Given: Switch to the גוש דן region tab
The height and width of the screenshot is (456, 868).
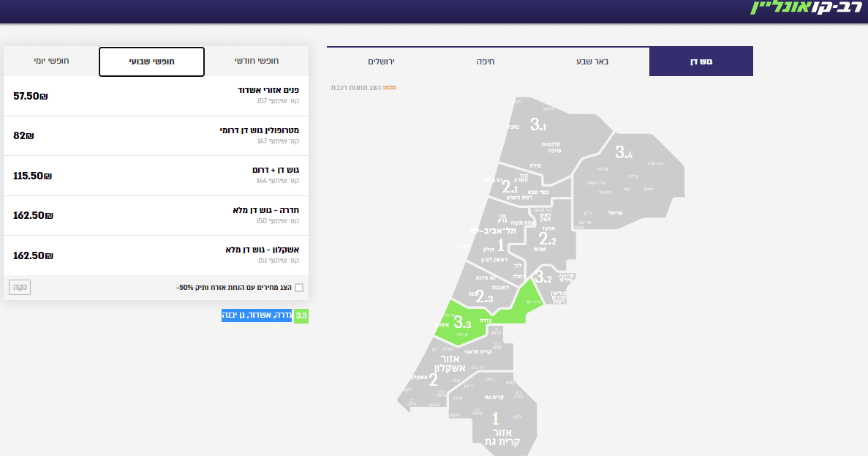Looking at the screenshot, I should point(701,61).
